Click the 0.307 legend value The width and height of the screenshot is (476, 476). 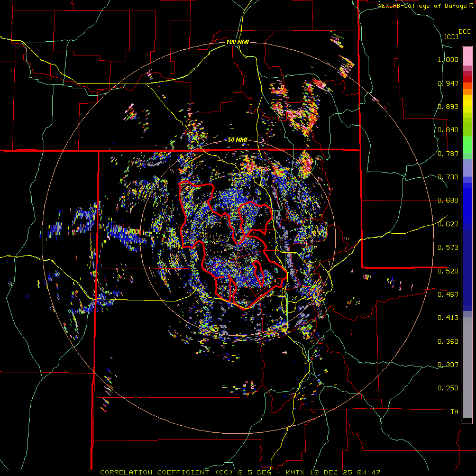point(448,365)
